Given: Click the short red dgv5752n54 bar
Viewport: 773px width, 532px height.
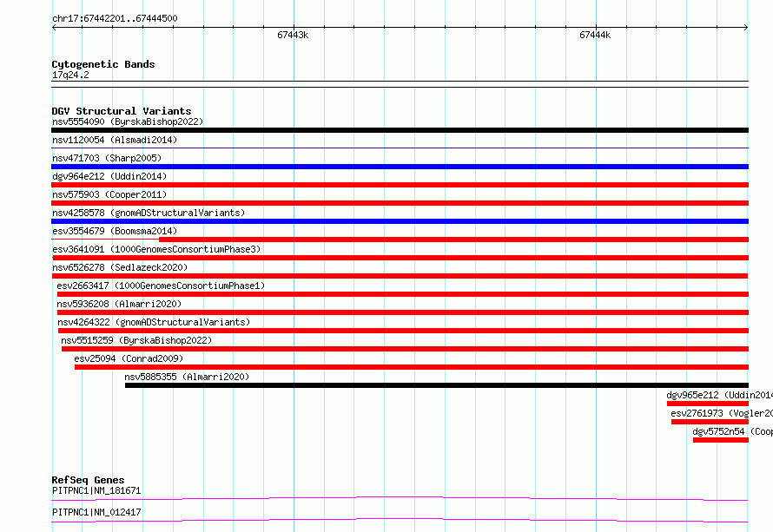Looking at the screenshot, I should pyautogui.click(x=721, y=440).
